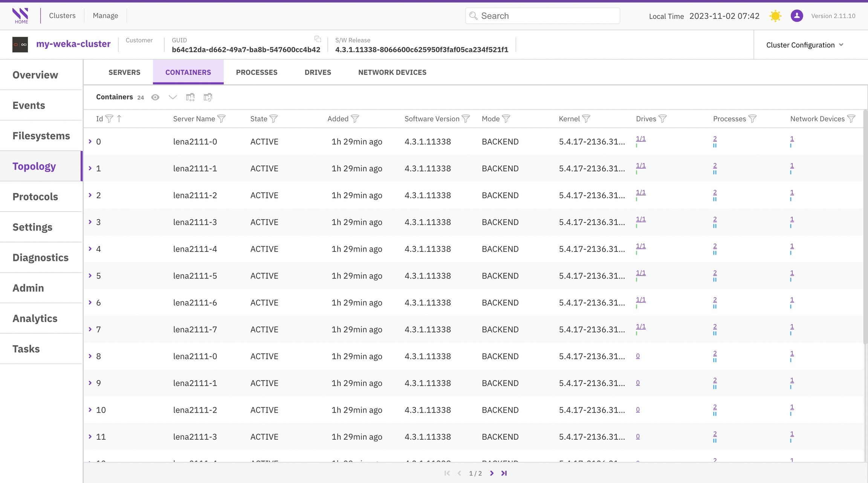Open the Software Version column filter

pyautogui.click(x=466, y=119)
